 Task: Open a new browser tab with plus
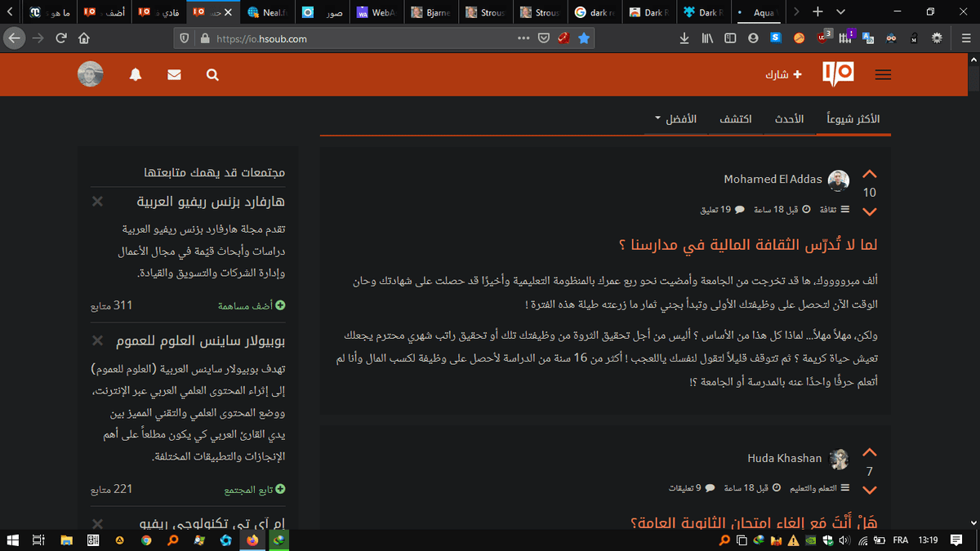pos(817,12)
